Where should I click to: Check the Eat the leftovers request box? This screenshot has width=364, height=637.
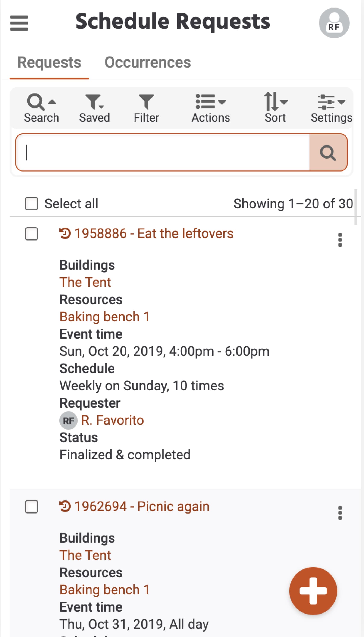tap(31, 233)
